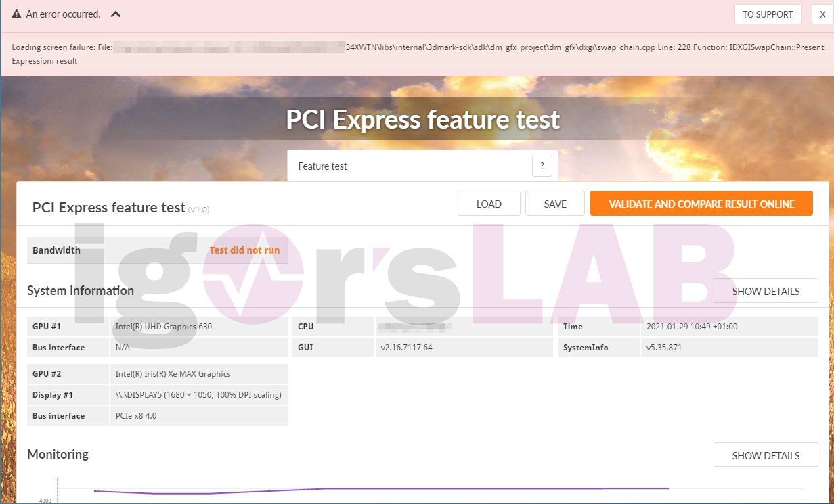Click the LOAD result button
Viewport: 834px width, 504px height.
coord(489,204)
